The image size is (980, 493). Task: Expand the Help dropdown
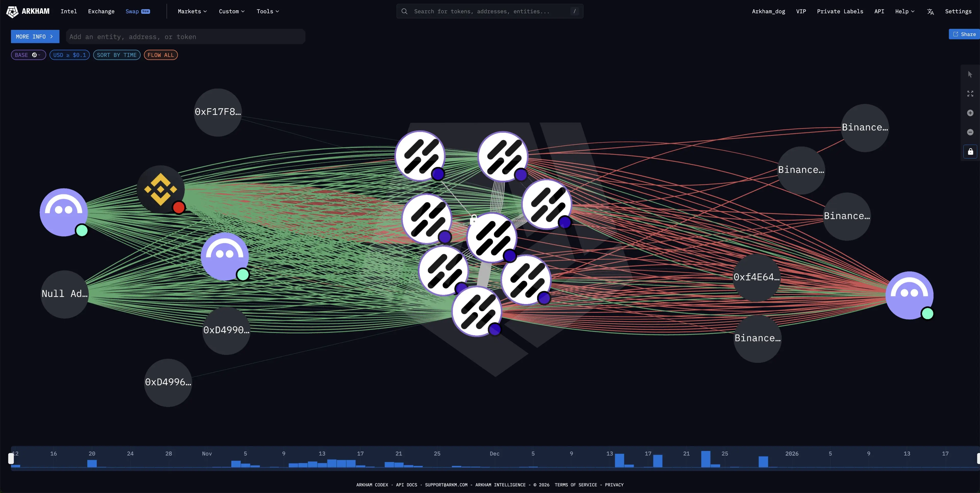[904, 11]
